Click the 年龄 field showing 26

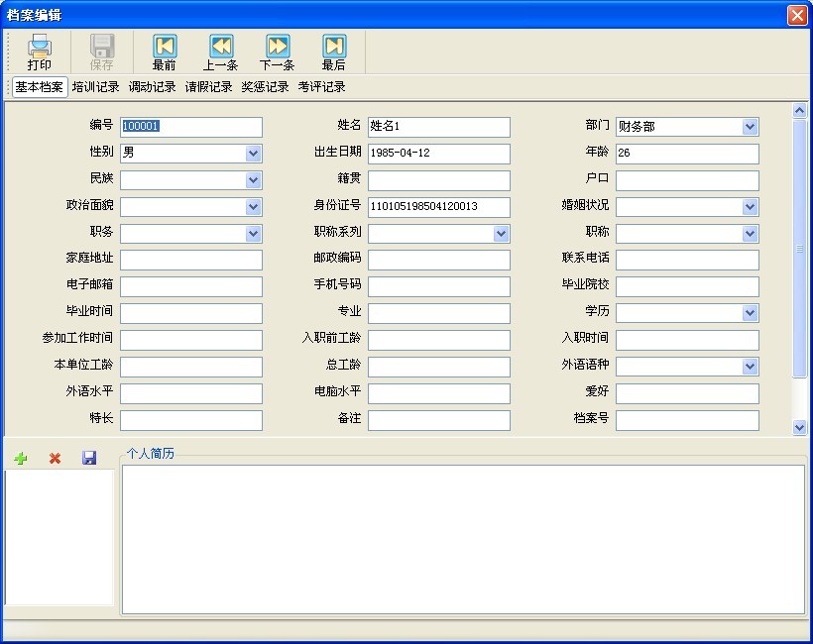coord(687,154)
